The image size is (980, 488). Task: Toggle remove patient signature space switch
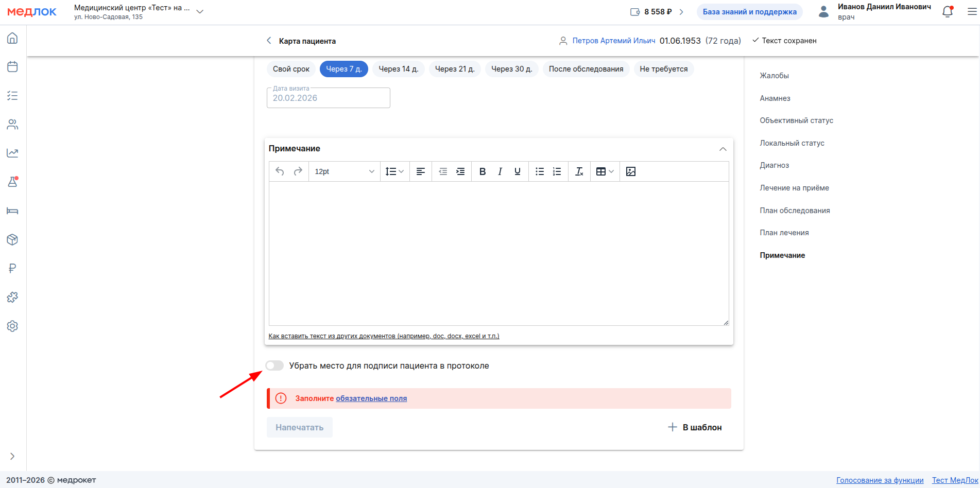(274, 365)
